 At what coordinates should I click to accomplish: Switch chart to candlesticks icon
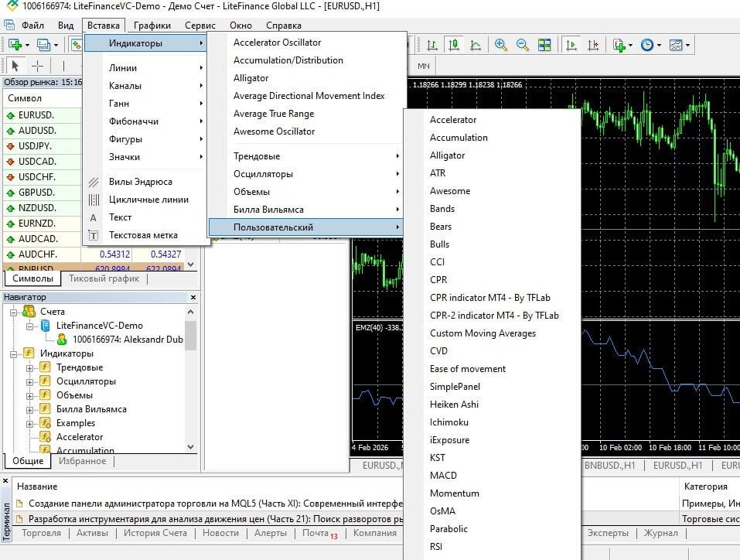tap(453, 45)
